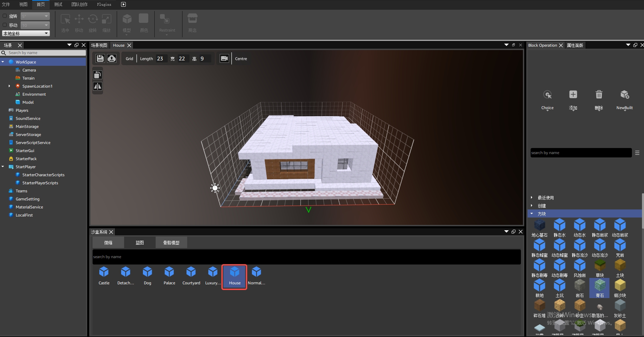Screen dimensions: 644x337
Task: Select Terrain in scene tree
Action: 29,78
